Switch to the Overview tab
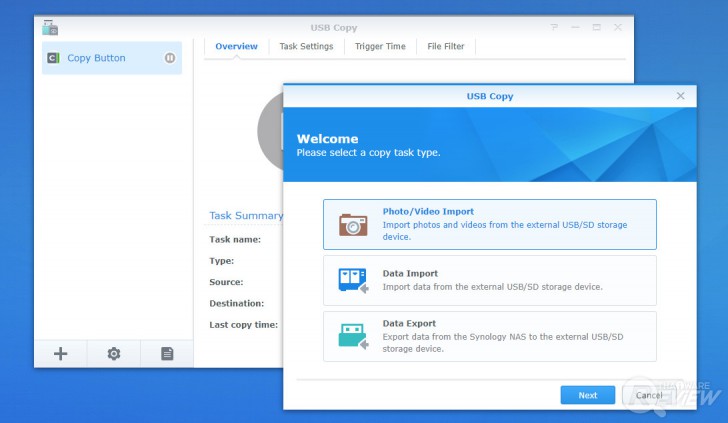The height and width of the screenshot is (423, 728). 236,46
